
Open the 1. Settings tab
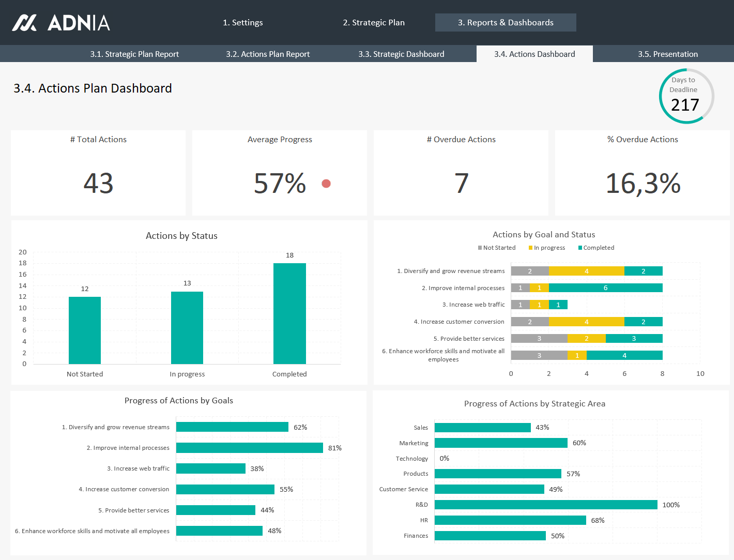click(x=243, y=23)
